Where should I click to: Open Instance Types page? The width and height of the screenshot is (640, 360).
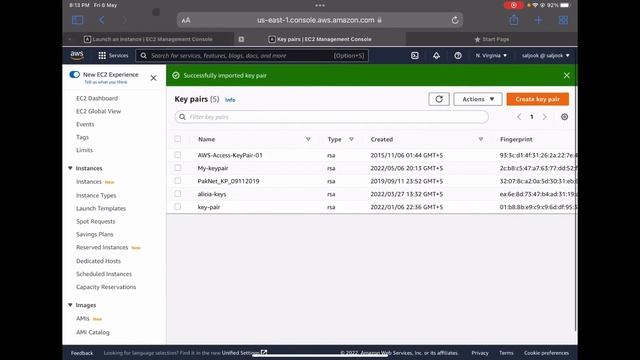[x=96, y=196]
